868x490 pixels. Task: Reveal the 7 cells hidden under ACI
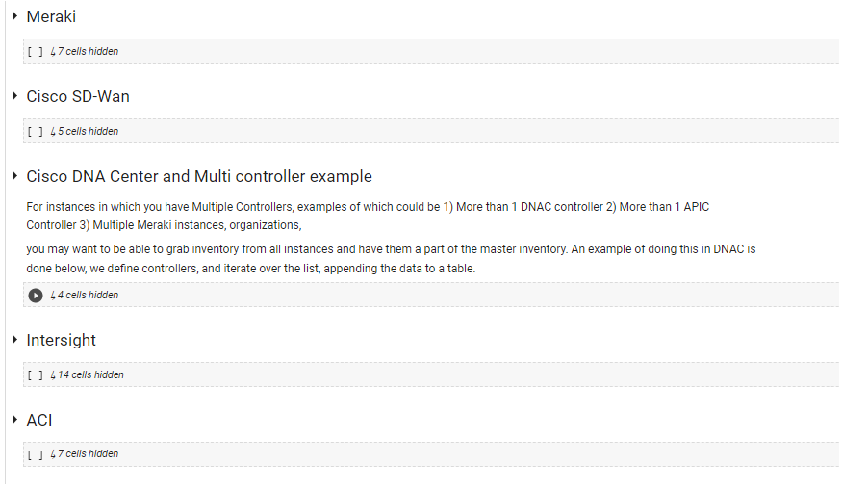coord(88,454)
